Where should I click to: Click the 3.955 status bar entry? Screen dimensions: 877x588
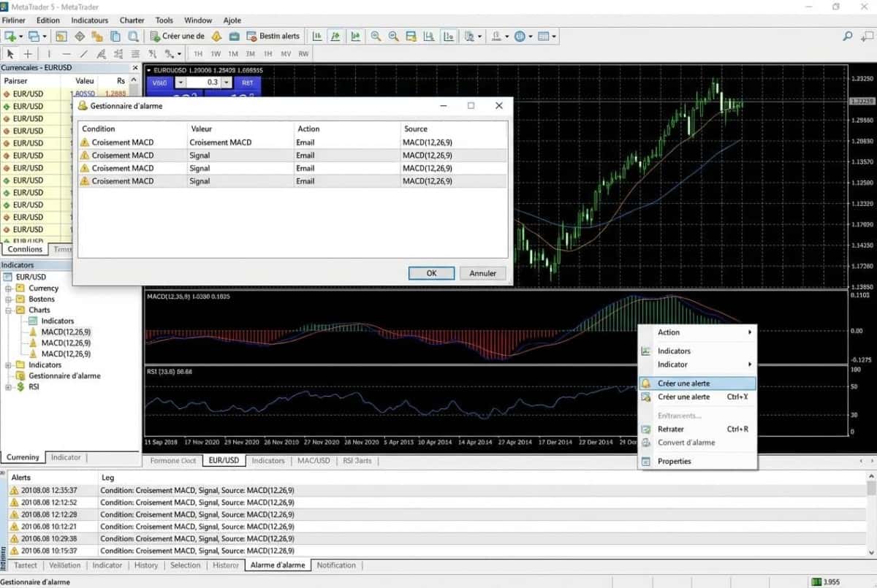(825, 582)
